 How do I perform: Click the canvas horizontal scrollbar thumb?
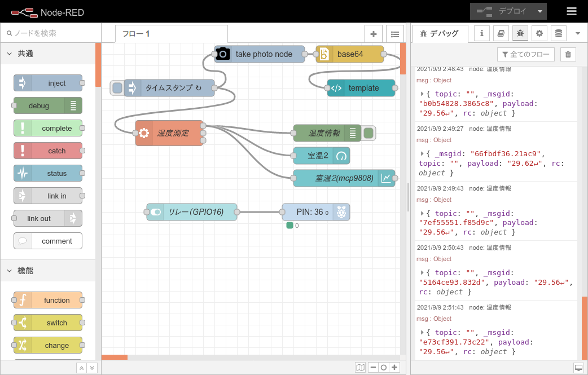click(x=115, y=358)
